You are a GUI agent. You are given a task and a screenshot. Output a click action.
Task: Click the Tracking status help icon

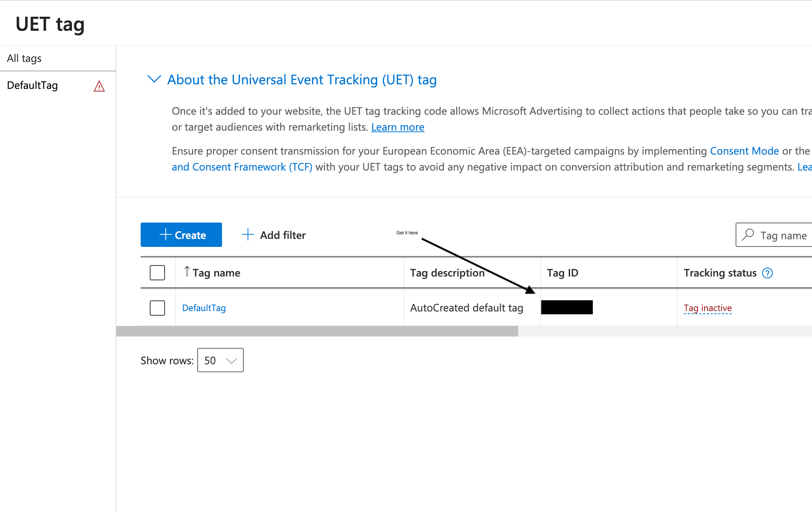click(x=768, y=273)
